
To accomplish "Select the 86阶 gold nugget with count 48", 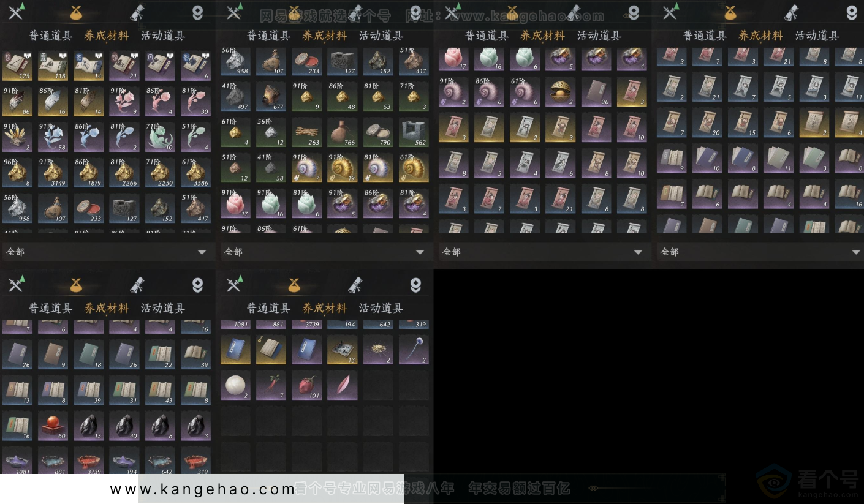I will (x=342, y=97).
